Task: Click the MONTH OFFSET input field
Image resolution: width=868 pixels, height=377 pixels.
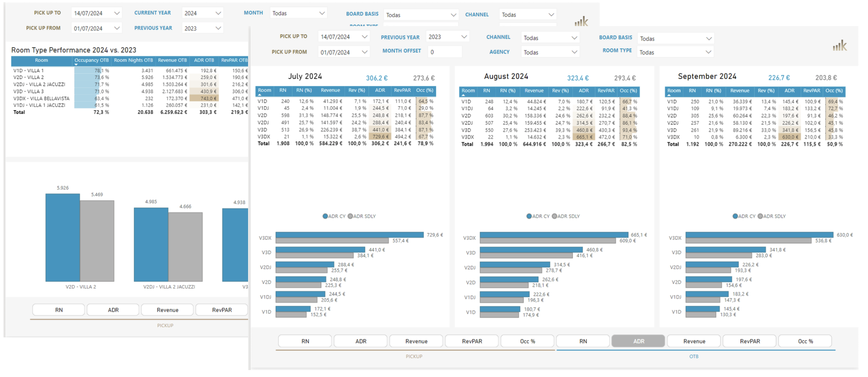Action: click(x=445, y=52)
